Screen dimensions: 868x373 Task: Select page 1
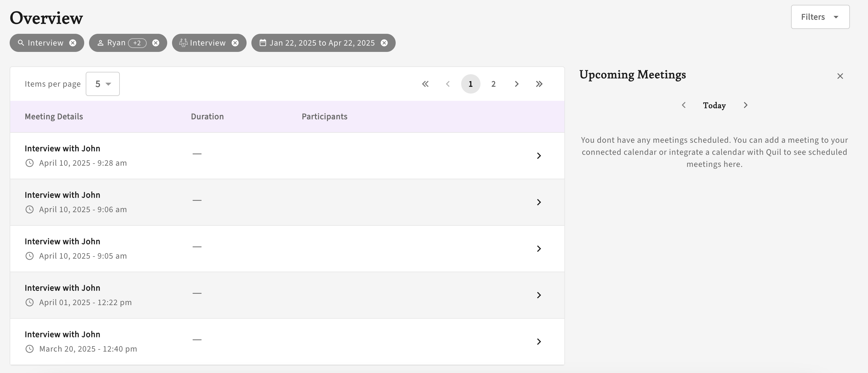click(x=471, y=84)
